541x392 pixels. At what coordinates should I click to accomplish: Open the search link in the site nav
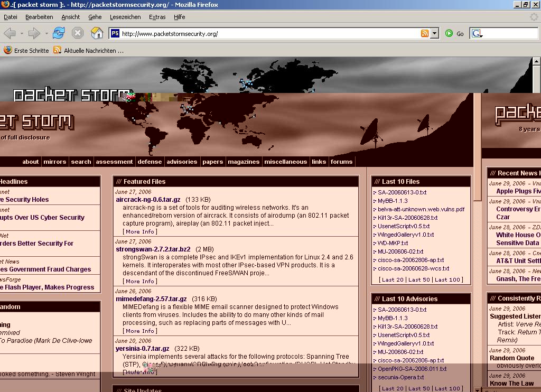pos(81,162)
